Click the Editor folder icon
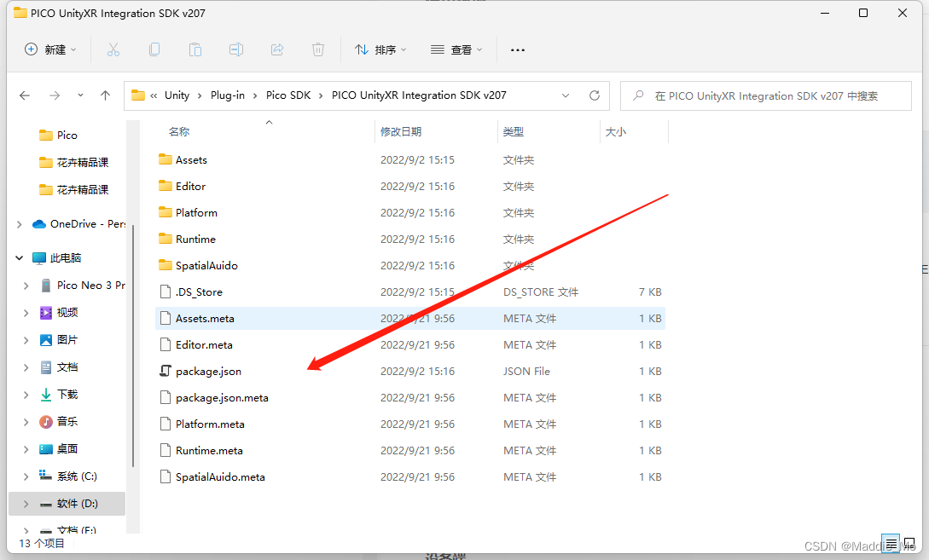 (x=165, y=186)
